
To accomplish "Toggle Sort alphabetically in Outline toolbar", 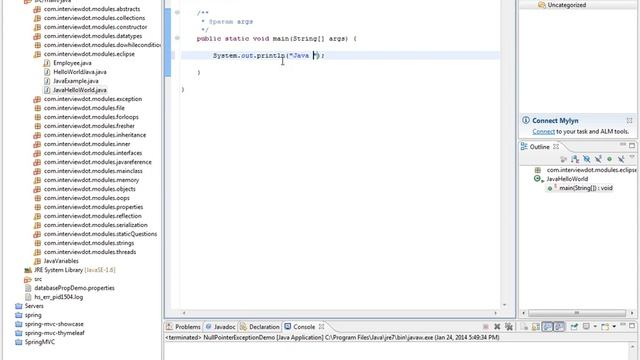I will [x=575, y=159].
